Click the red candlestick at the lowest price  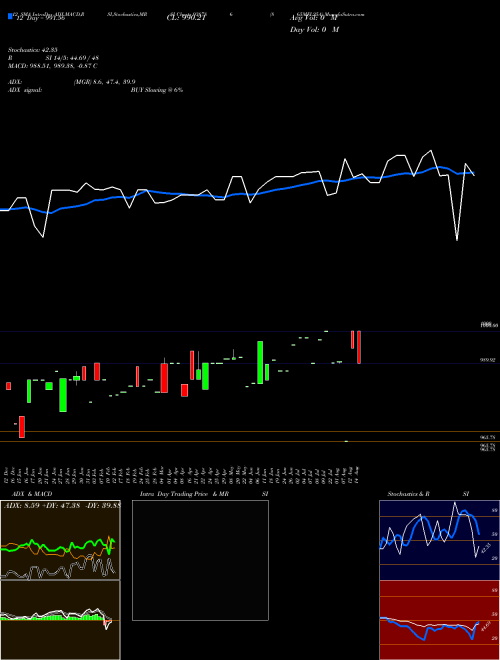[x=22, y=427]
